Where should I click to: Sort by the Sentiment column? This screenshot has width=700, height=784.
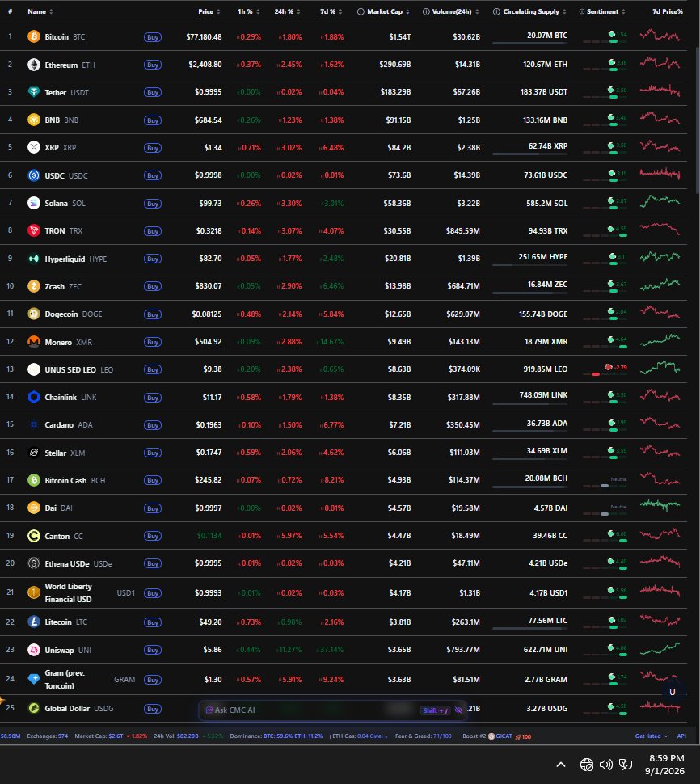(605, 11)
